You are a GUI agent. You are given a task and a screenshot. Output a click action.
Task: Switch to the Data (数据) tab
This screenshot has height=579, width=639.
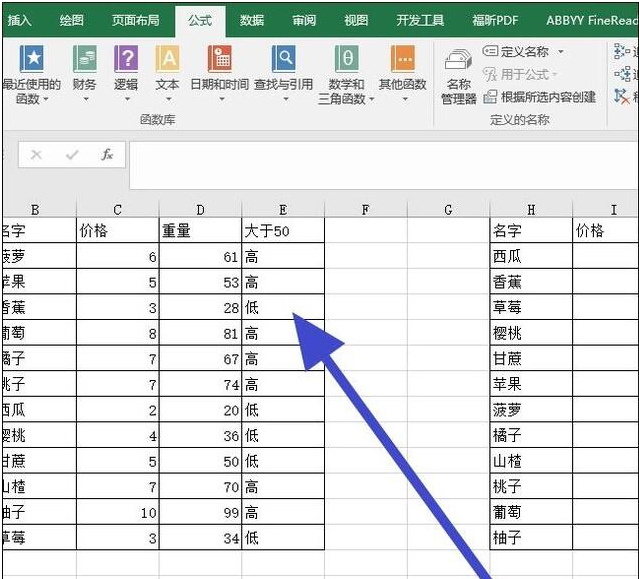252,20
